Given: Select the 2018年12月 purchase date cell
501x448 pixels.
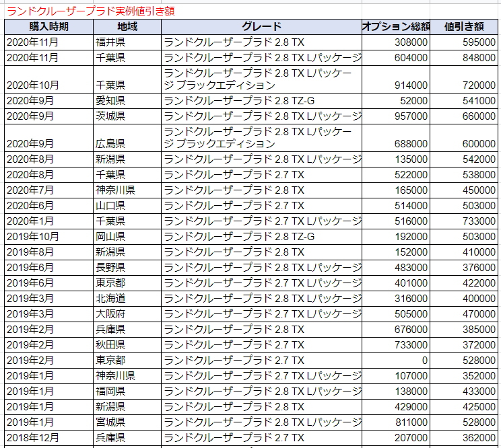Looking at the screenshot, I should pos(49,438).
